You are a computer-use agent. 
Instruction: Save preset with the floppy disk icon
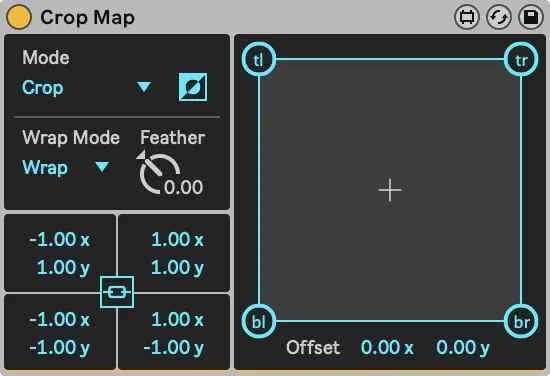pos(531,17)
